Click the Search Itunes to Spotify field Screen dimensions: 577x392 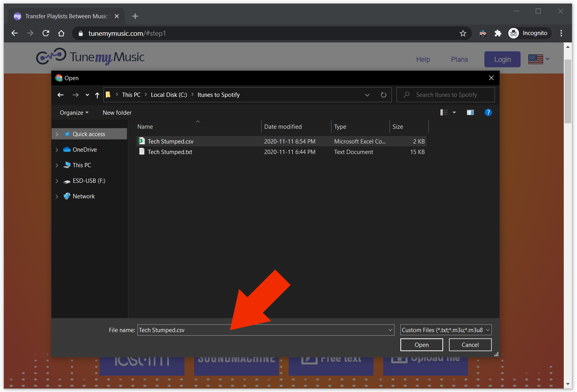tap(445, 95)
